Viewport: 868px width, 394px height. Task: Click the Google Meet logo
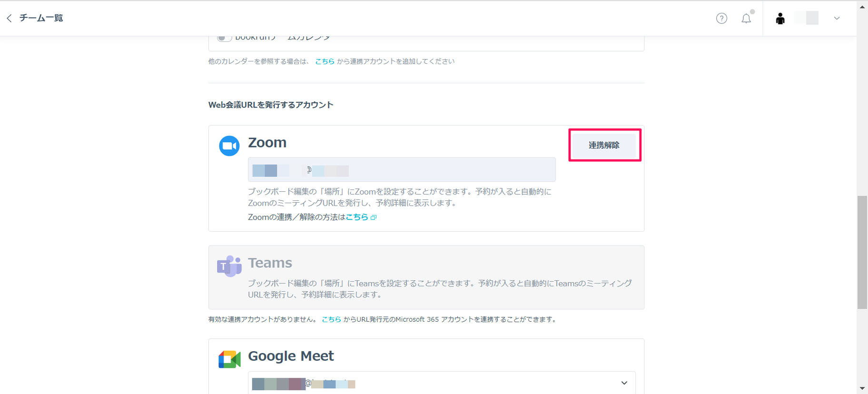click(x=229, y=359)
